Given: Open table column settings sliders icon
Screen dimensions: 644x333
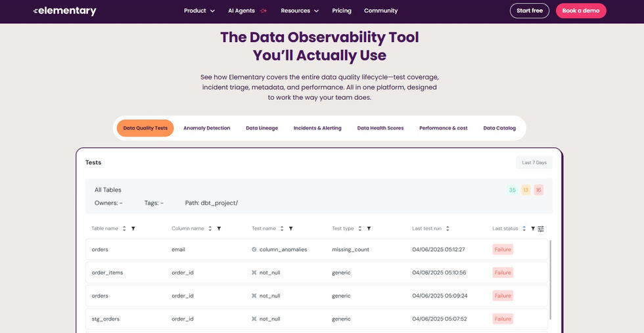Looking at the screenshot, I should point(541,229).
